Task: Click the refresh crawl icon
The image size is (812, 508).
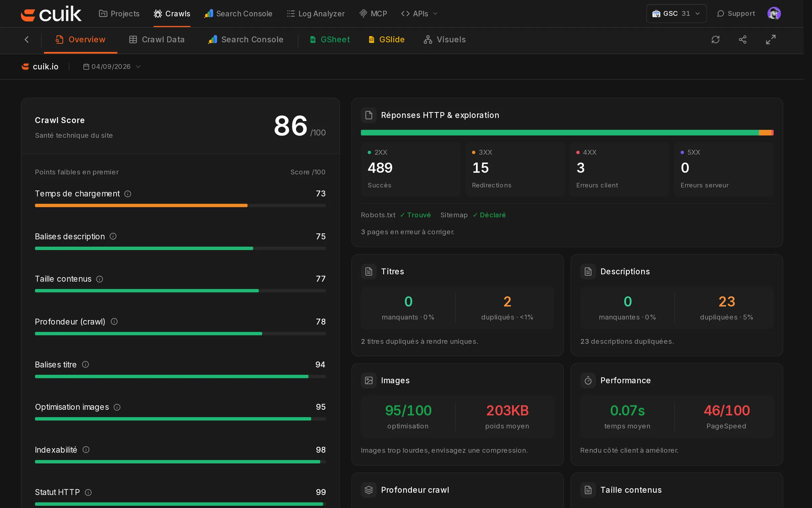Action: [716, 40]
